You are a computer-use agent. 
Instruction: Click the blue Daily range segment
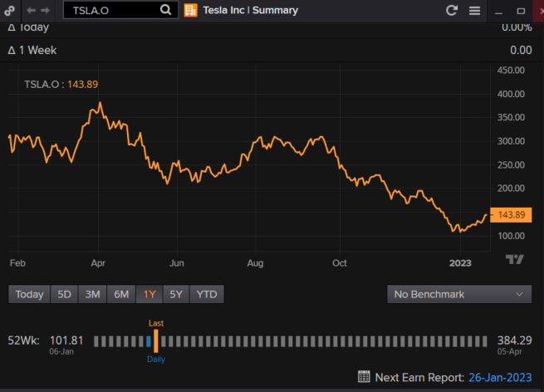pyautogui.click(x=149, y=341)
